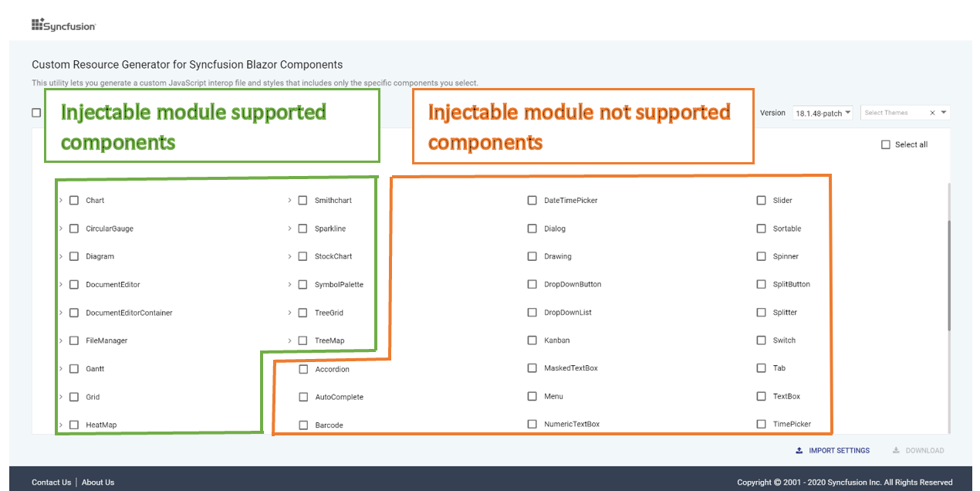Image resolution: width=980 pixels, height=491 pixels.
Task: Check the DateTimePicker component
Action: (532, 200)
